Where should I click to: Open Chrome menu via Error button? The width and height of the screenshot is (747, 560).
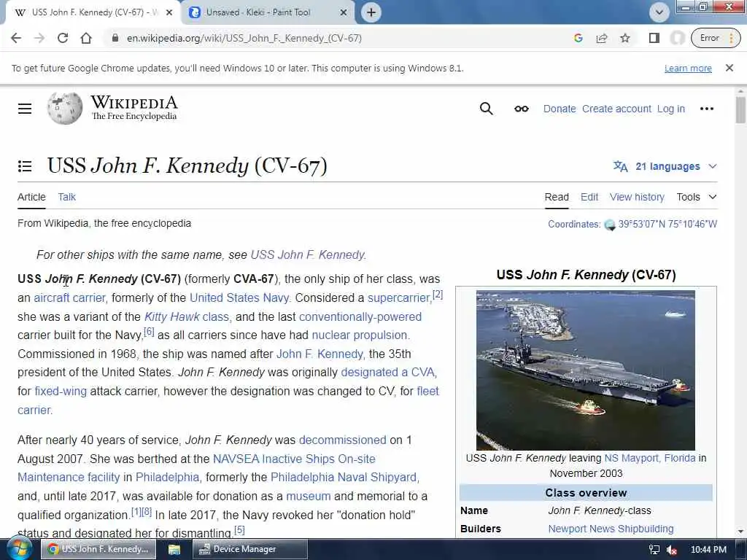(716, 38)
